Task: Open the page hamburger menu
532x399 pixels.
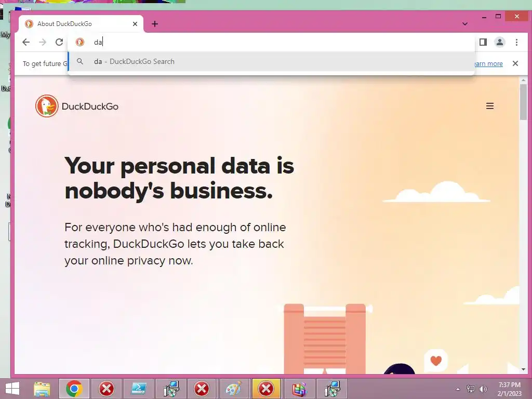Action: click(x=489, y=106)
